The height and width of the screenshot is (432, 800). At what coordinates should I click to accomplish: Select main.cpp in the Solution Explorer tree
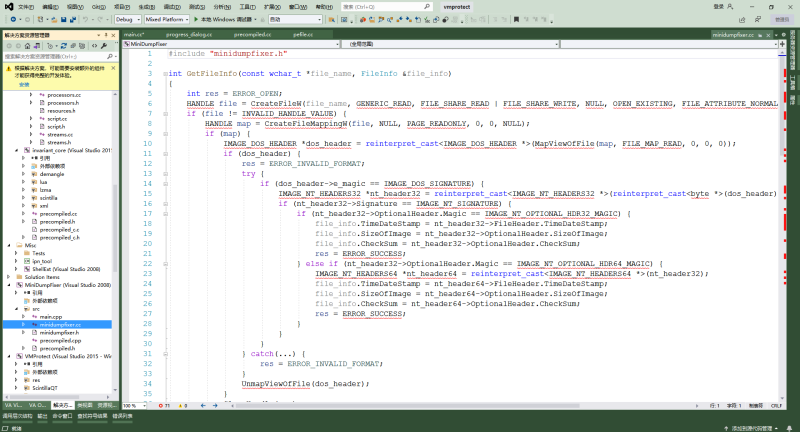click(x=51, y=316)
